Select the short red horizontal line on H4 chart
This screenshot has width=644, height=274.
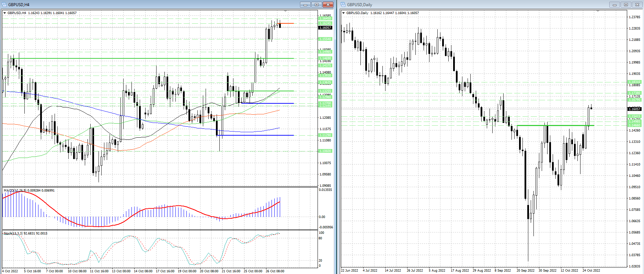click(287, 23)
